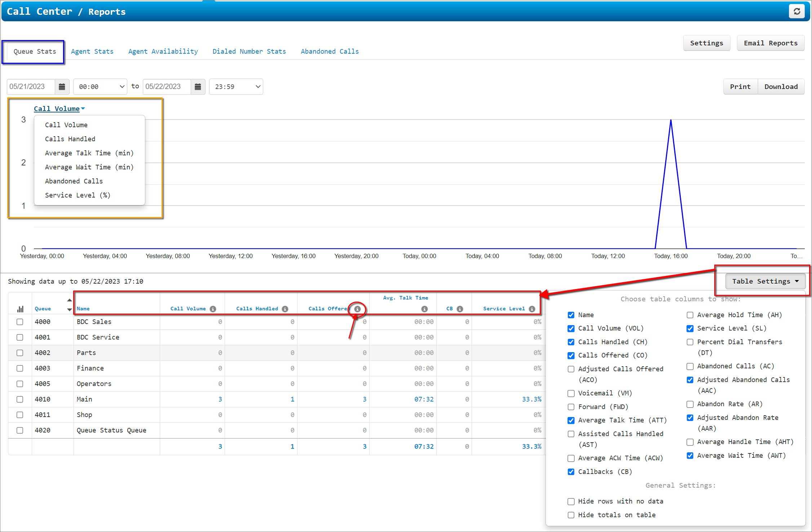Sort Queue column with arrow icons
Screen dimensions: 812x532
69,305
